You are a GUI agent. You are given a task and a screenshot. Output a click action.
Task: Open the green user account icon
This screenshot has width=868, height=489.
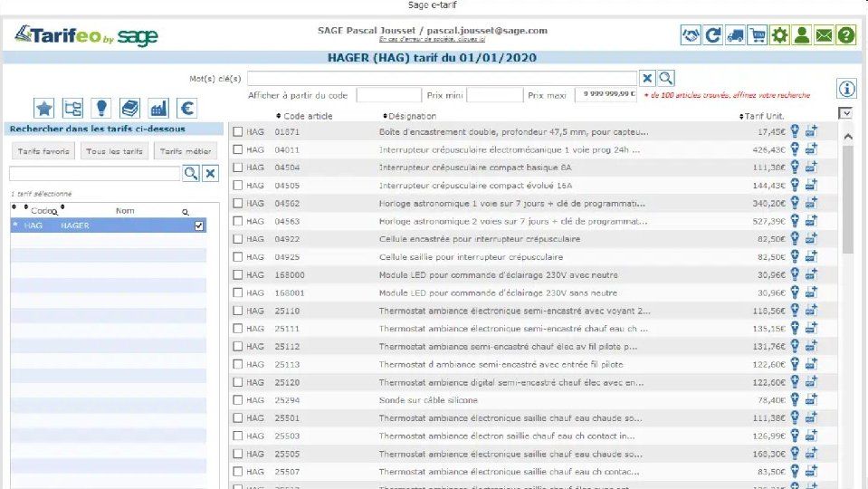coord(802,35)
